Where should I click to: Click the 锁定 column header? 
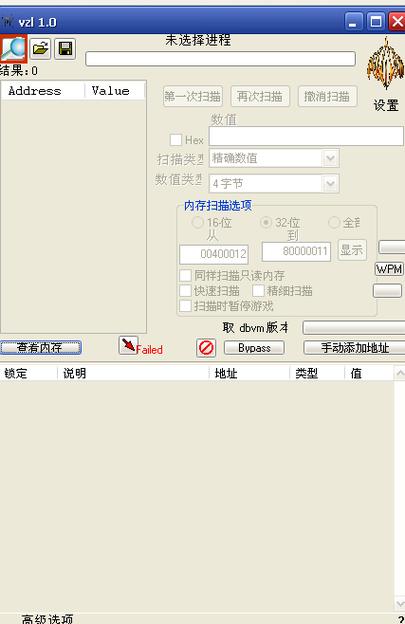(x=29, y=373)
